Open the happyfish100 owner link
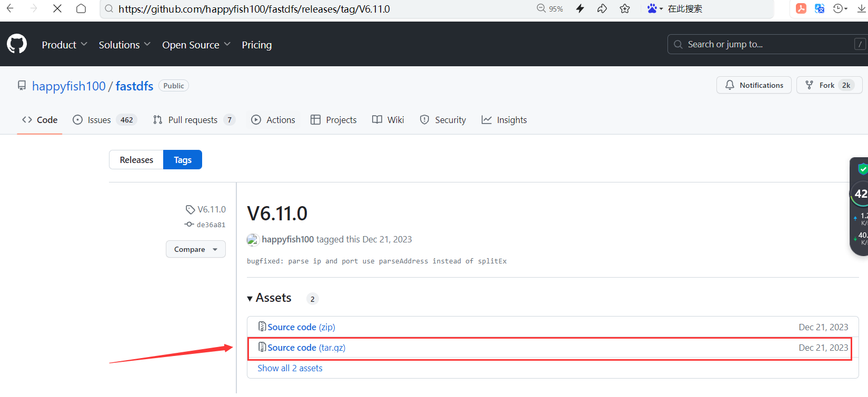Image resolution: width=868 pixels, height=397 pixels. coord(69,86)
